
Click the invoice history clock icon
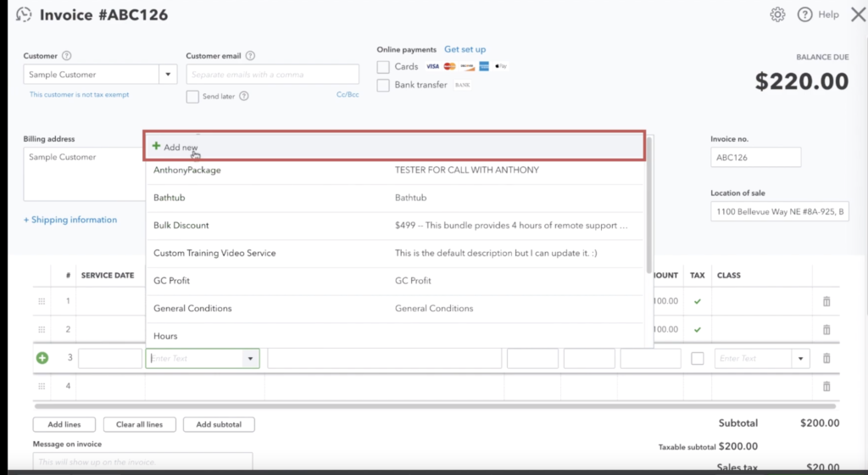tap(24, 14)
